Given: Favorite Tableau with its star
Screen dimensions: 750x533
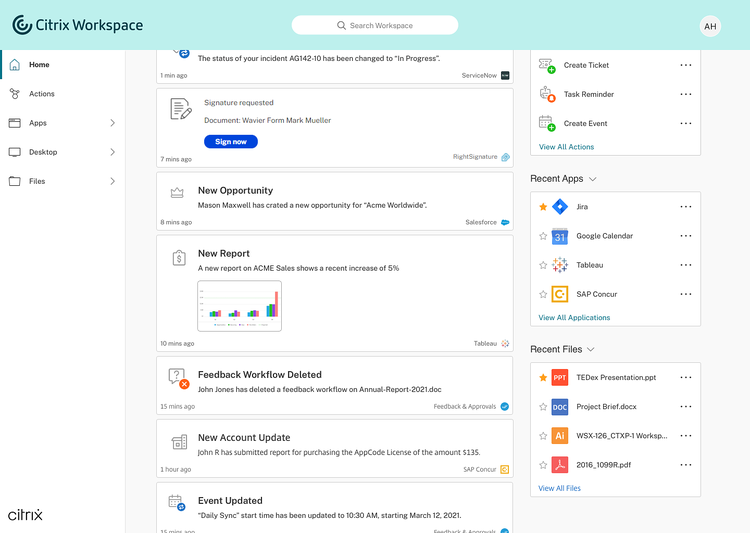Looking at the screenshot, I should tap(543, 265).
